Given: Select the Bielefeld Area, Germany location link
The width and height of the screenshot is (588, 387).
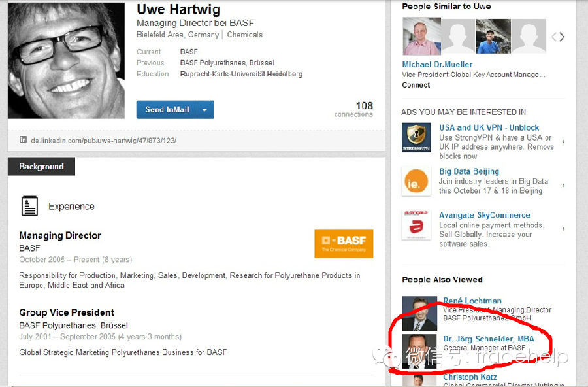Looking at the screenshot, I should click(177, 35).
